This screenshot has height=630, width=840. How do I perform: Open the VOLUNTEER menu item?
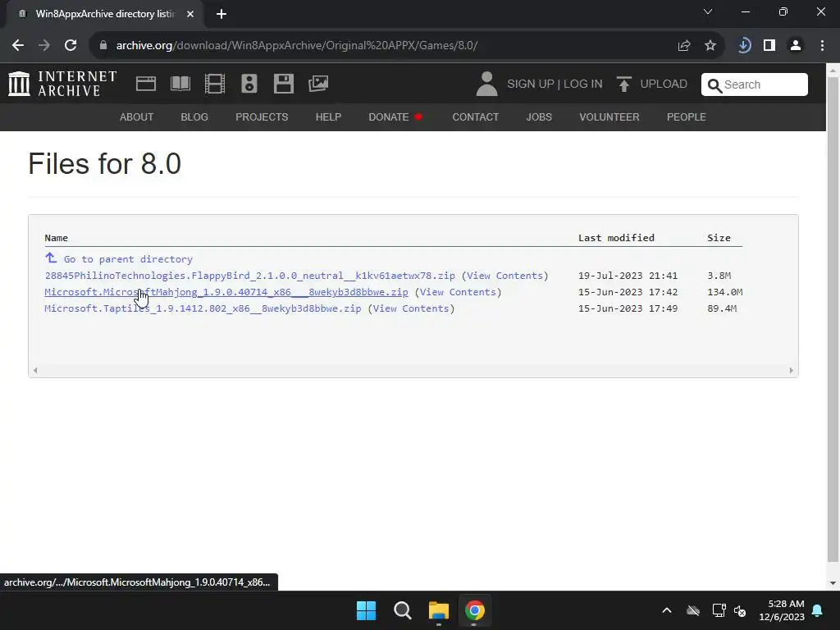click(x=609, y=116)
